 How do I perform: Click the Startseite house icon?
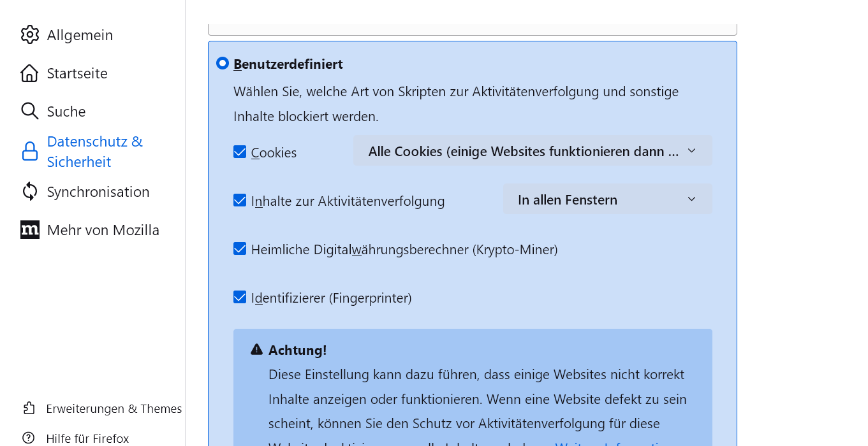(x=30, y=73)
